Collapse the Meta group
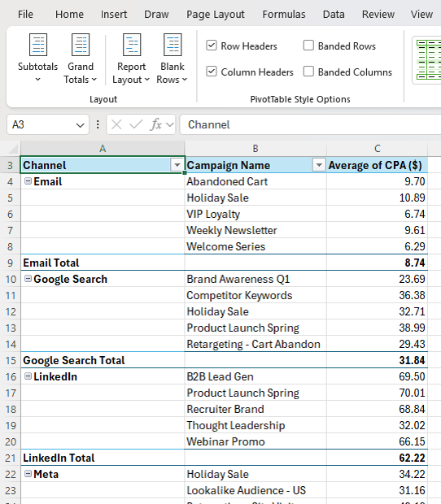The image size is (441, 504). (x=28, y=474)
